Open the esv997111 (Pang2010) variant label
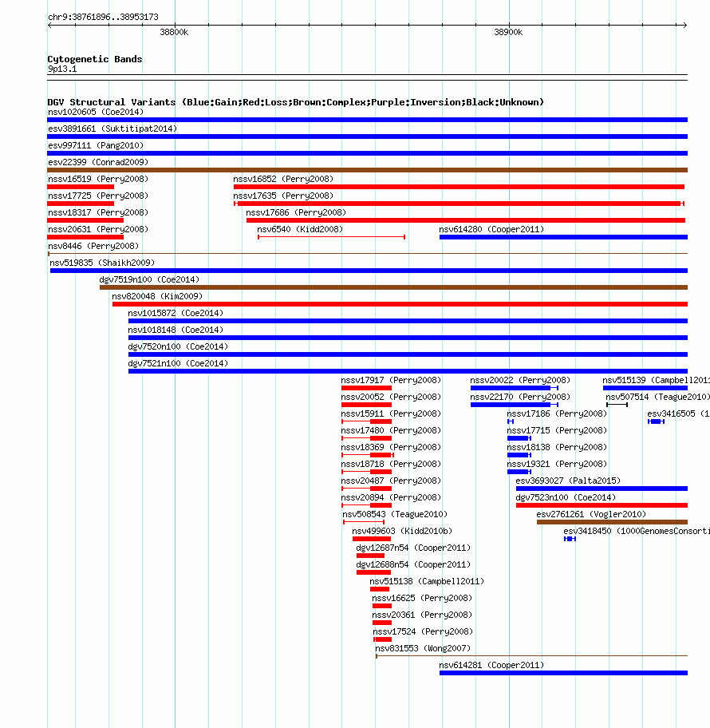Image resolution: width=710 pixels, height=728 pixels. click(x=96, y=145)
